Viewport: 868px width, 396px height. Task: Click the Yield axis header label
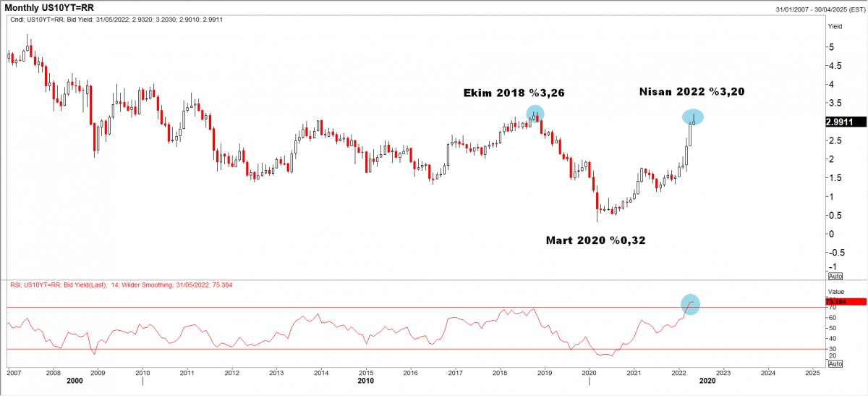pyautogui.click(x=835, y=25)
